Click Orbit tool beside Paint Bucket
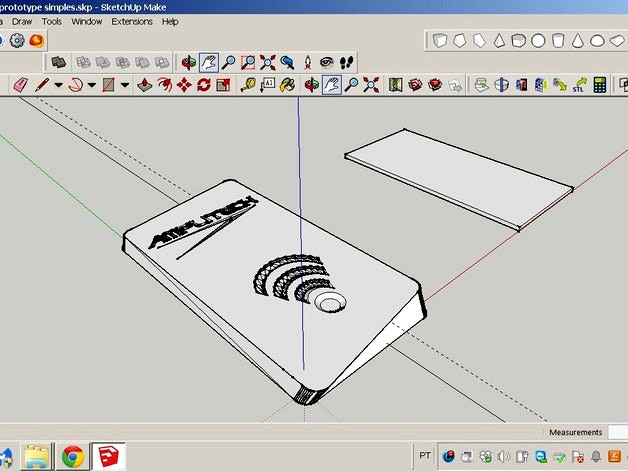This screenshot has width=628, height=472. point(312,85)
